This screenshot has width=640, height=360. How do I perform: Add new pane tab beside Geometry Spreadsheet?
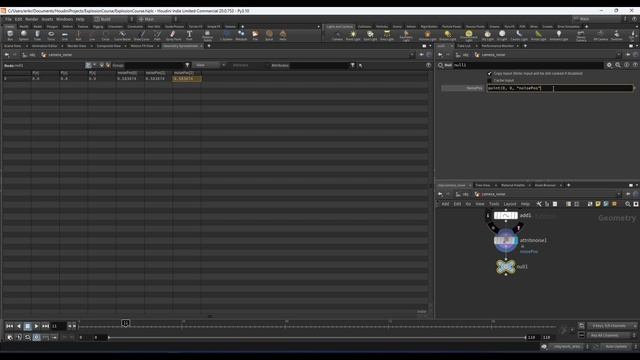(x=209, y=46)
